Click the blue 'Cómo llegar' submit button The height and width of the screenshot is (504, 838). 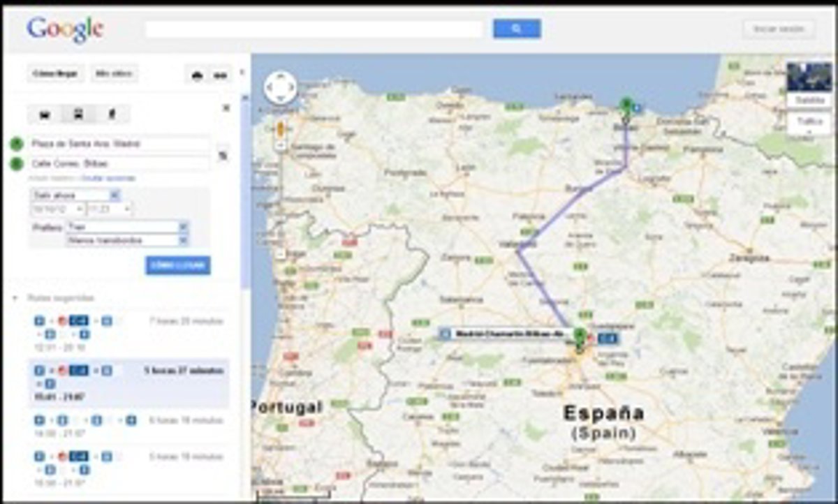(178, 266)
